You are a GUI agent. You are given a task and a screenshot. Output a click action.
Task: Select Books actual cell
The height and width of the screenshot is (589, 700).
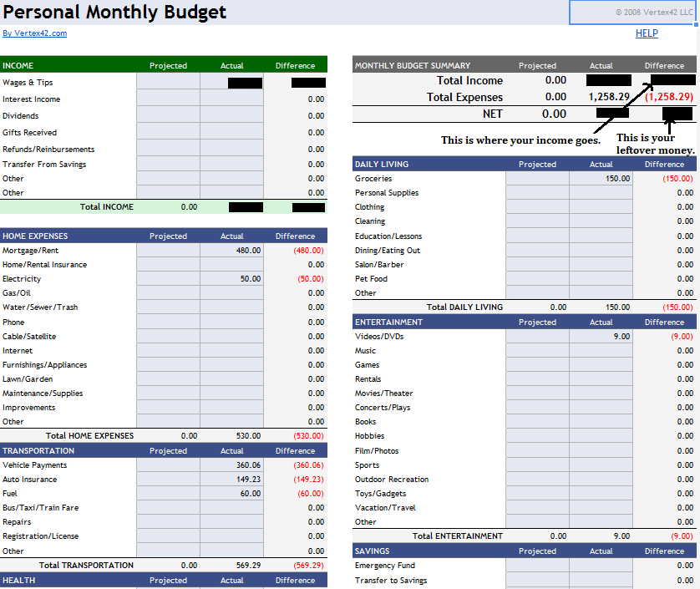[x=601, y=422]
